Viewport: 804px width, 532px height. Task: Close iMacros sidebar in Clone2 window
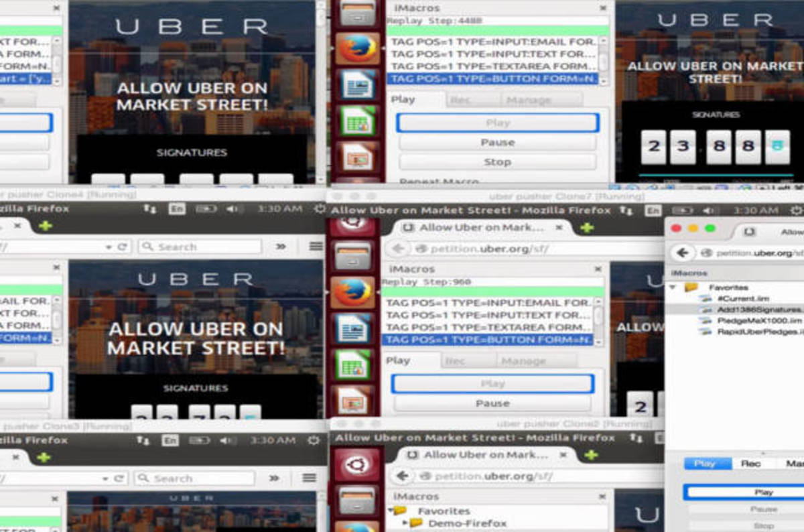pos(602,496)
